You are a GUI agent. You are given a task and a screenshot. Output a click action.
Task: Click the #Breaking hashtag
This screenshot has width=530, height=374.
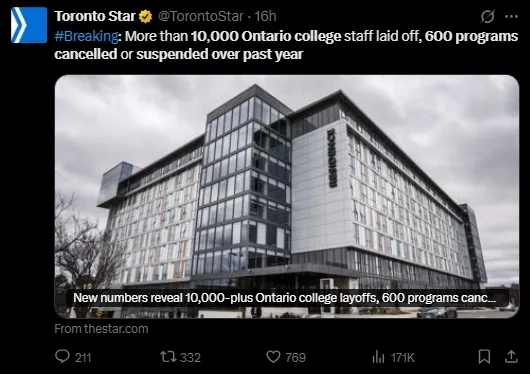87,36
